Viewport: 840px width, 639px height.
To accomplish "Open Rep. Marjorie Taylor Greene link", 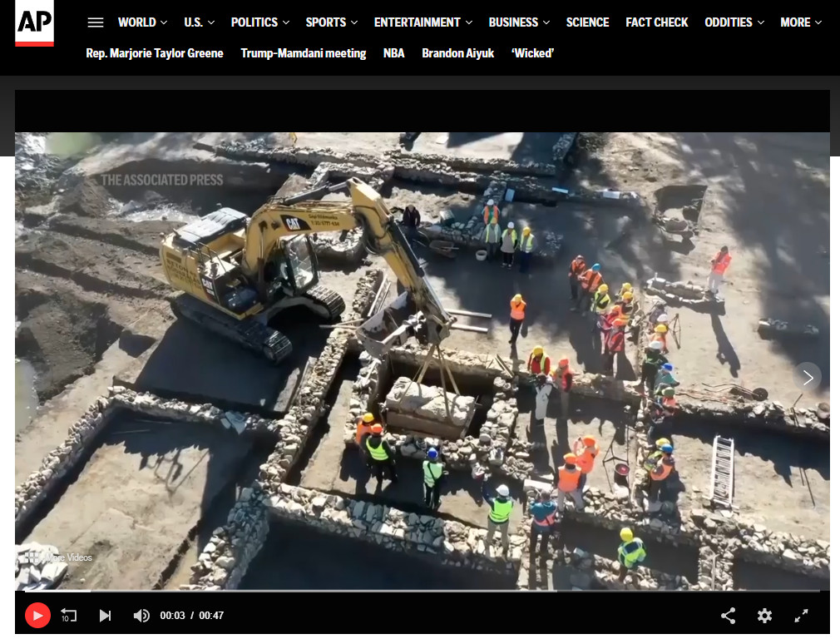I will click(x=155, y=53).
